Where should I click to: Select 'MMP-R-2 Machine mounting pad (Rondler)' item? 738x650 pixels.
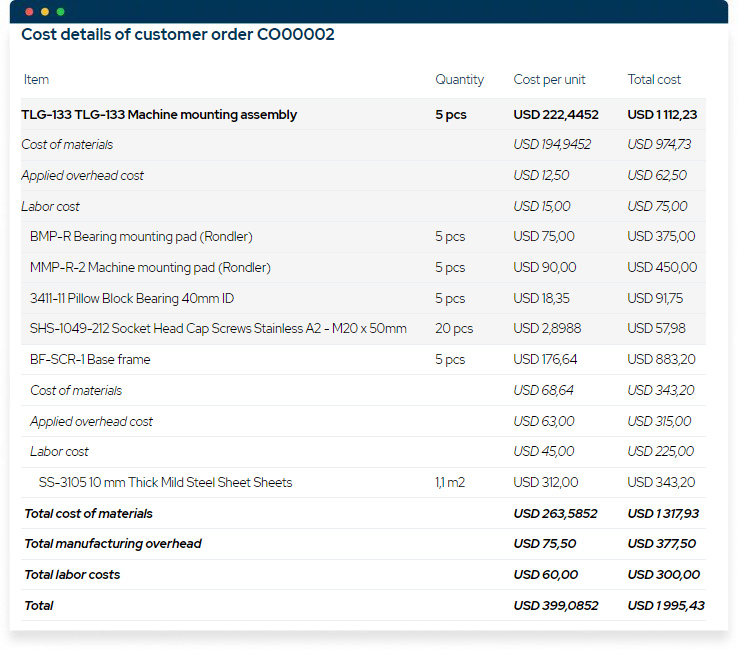point(150,267)
